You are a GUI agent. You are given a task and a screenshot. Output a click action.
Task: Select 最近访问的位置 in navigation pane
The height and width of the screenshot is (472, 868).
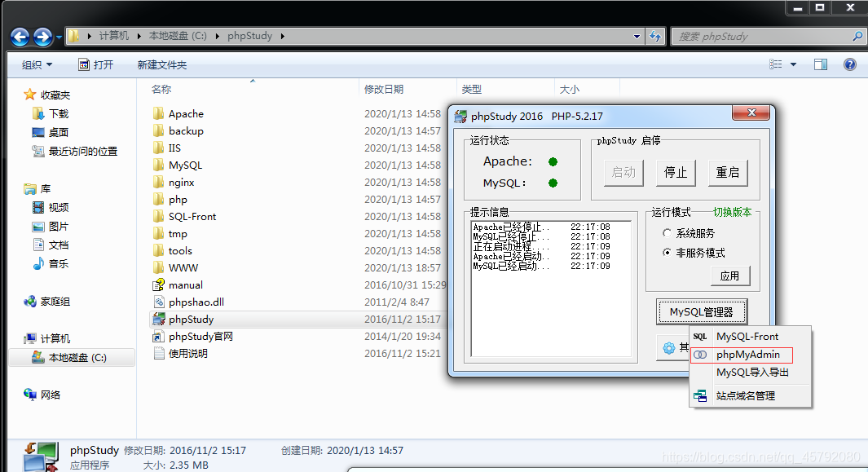[83, 152]
